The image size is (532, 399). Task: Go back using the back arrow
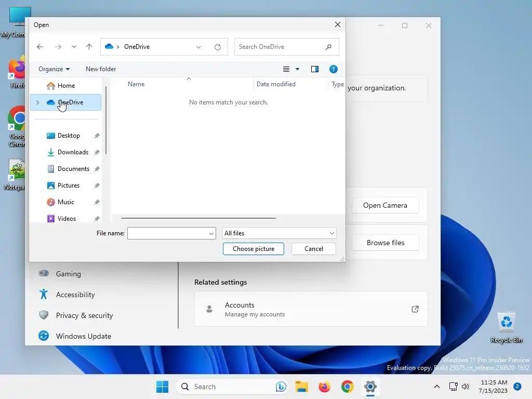click(x=40, y=47)
